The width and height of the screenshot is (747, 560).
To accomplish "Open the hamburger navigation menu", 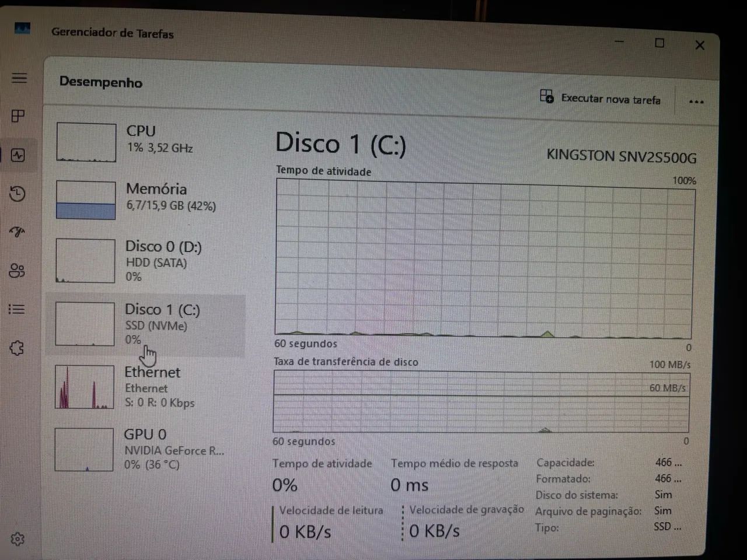I will (19, 78).
